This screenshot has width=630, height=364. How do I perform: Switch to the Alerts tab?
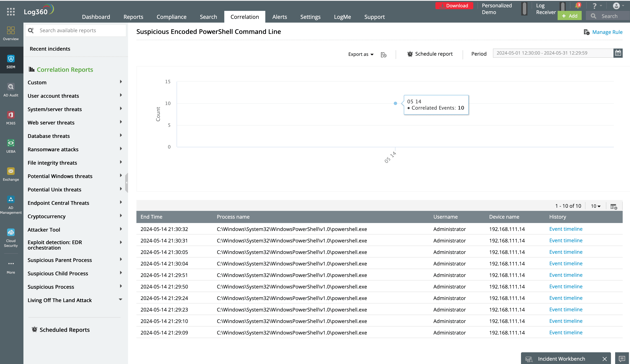point(279,17)
